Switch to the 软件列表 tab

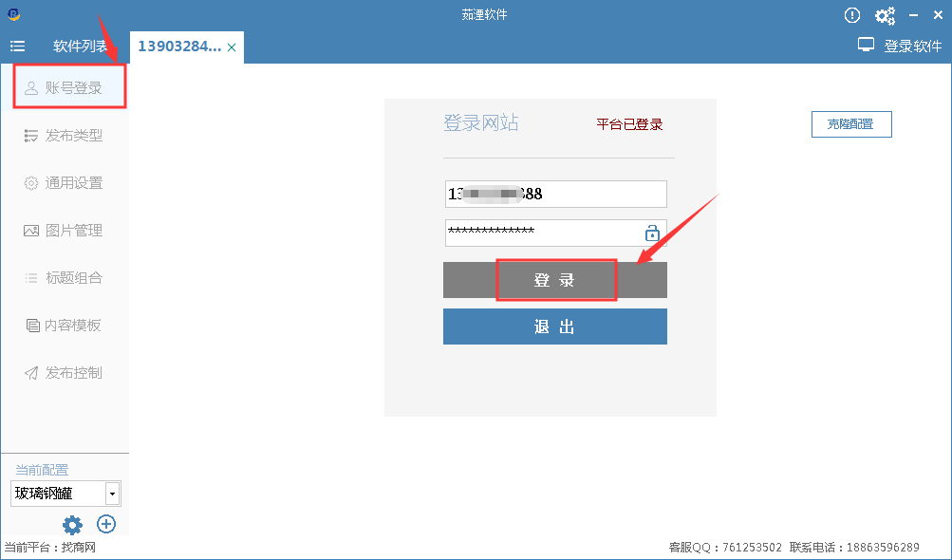[x=80, y=46]
